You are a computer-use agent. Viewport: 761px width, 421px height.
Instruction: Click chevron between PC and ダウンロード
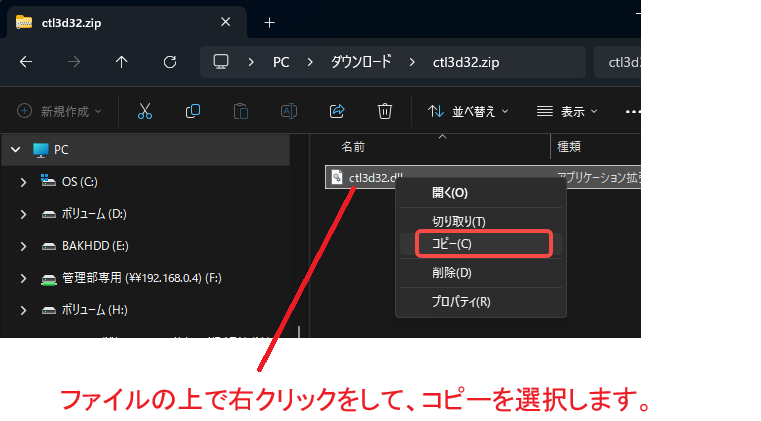tap(310, 62)
